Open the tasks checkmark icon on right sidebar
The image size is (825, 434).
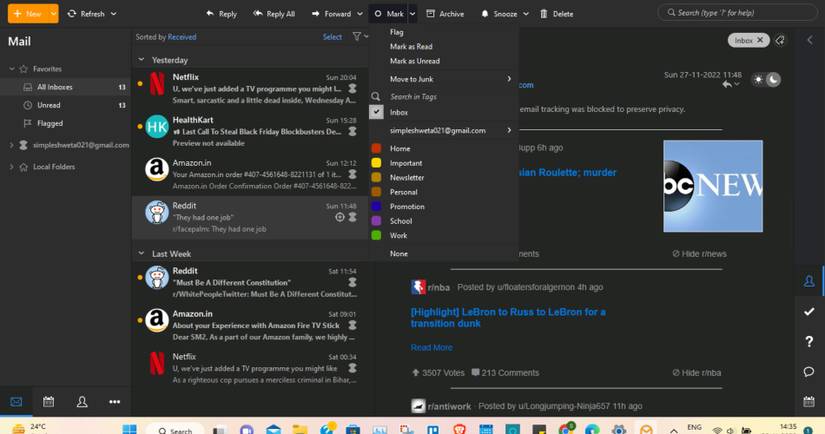pyautogui.click(x=809, y=312)
